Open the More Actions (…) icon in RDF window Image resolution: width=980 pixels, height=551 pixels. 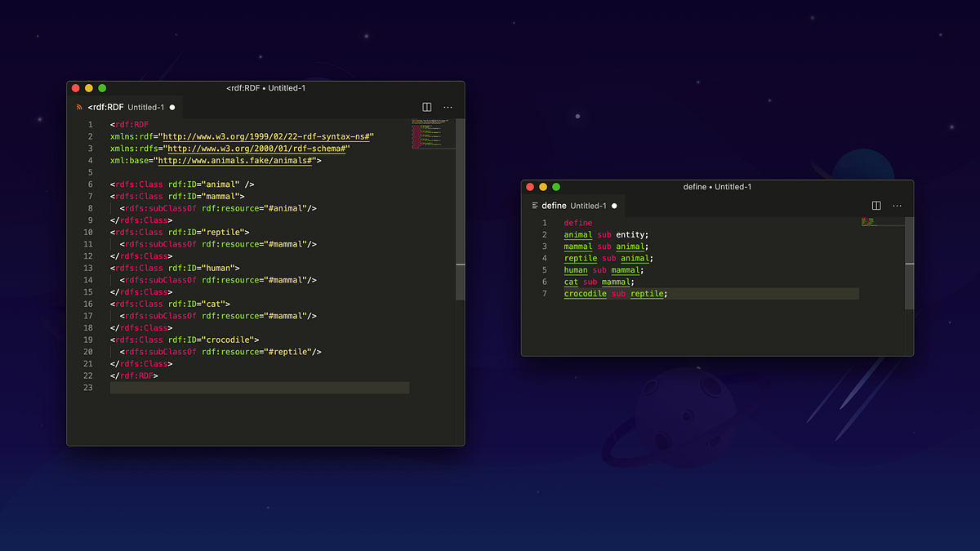click(448, 107)
